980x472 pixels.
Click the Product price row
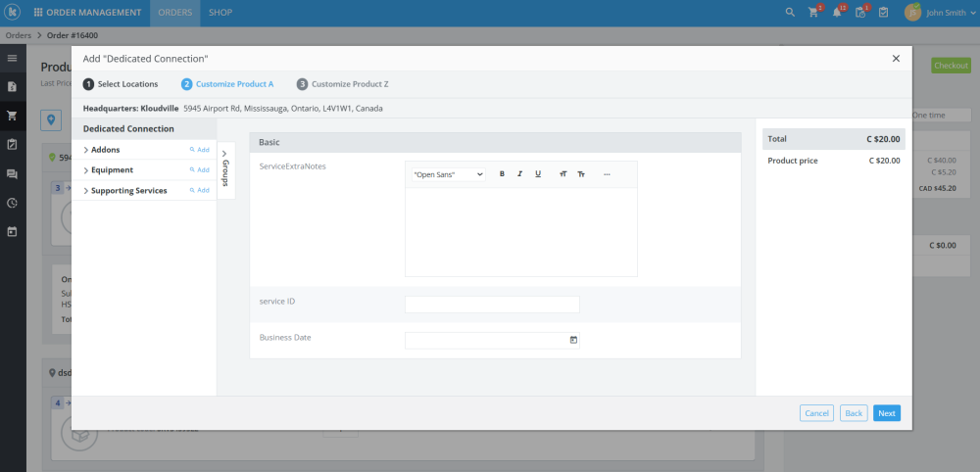pos(834,161)
